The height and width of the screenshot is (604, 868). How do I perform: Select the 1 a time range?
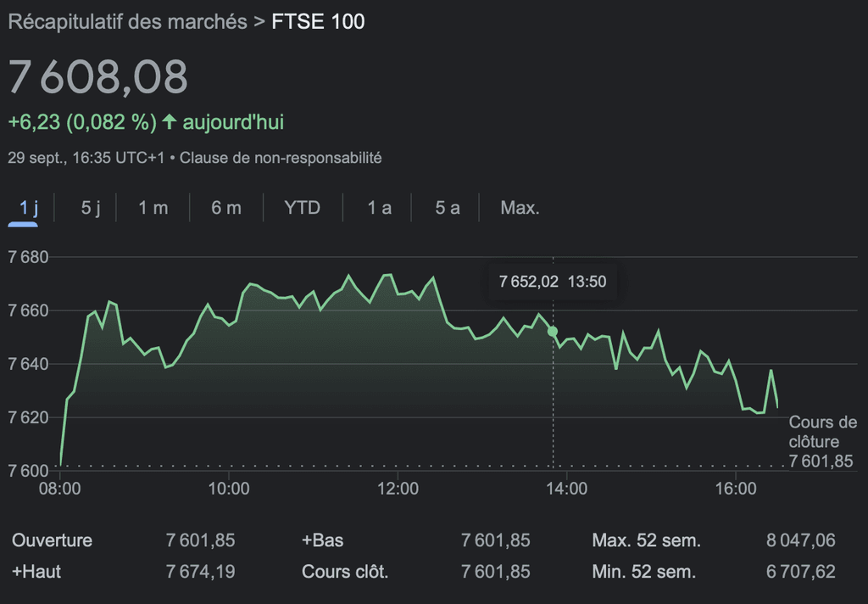[x=377, y=208]
